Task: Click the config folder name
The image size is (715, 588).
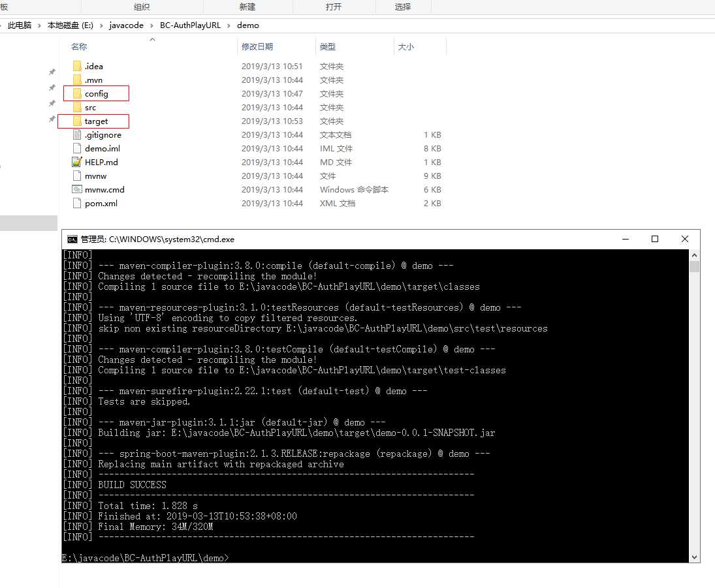Action: point(96,94)
